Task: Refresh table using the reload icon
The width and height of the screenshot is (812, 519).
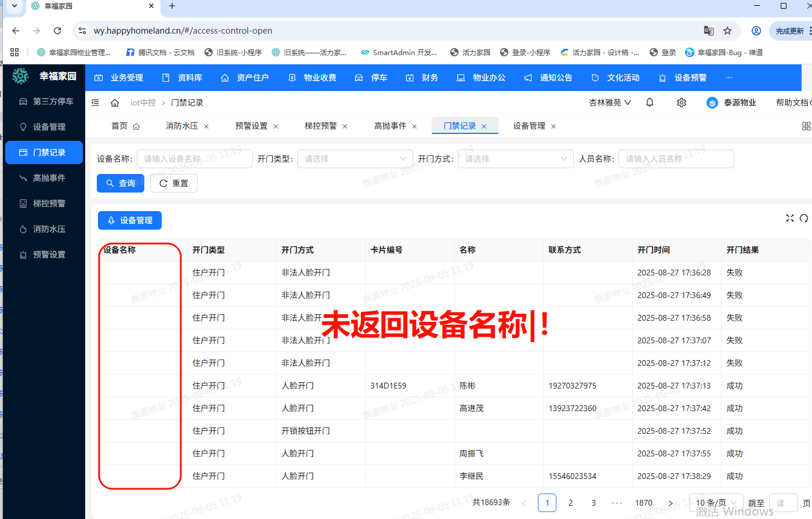Action: [x=804, y=218]
